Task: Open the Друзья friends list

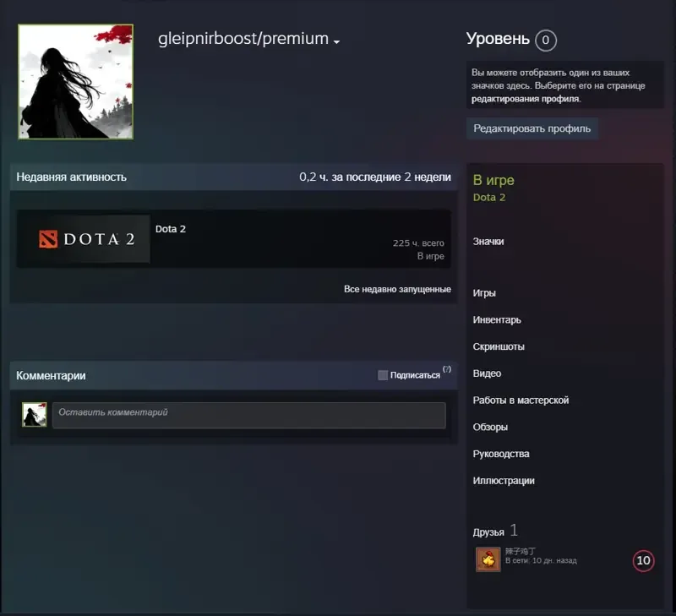Action: pyautogui.click(x=488, y=532)
